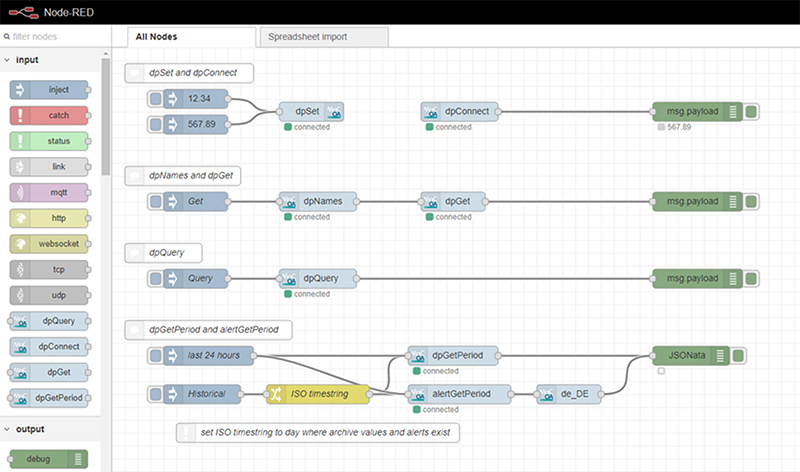Screen dimensions: 800x472
Task: Toggle the top msg.payload debug node button
Action: 751,112
